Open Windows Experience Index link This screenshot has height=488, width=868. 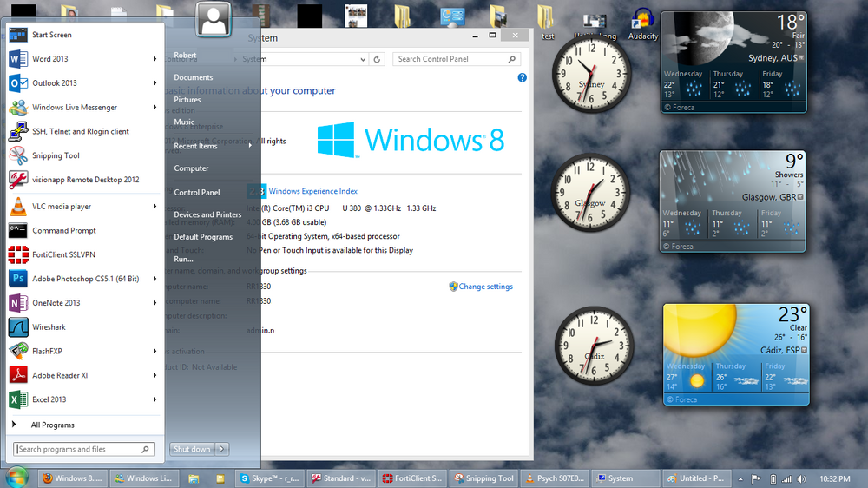coord(312,191)
